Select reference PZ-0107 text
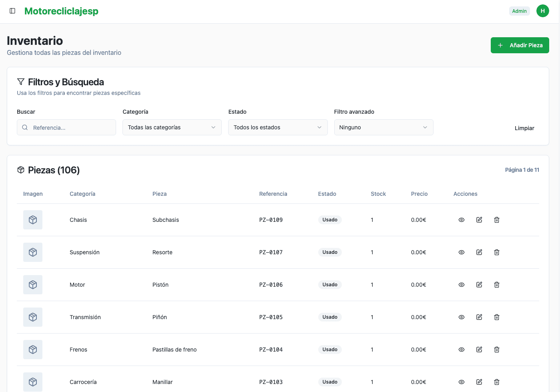Viewport: 560px width, 392px height. coord(271,252)
